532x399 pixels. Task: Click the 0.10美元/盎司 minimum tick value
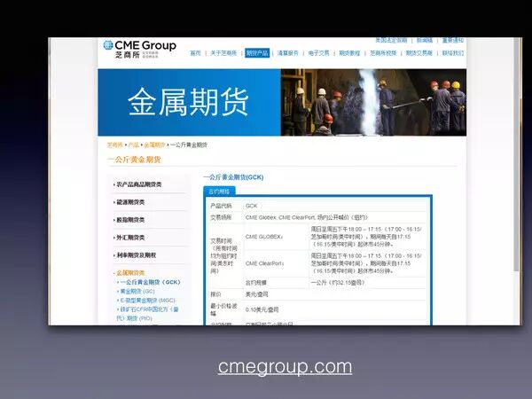(x=262, y=309)
